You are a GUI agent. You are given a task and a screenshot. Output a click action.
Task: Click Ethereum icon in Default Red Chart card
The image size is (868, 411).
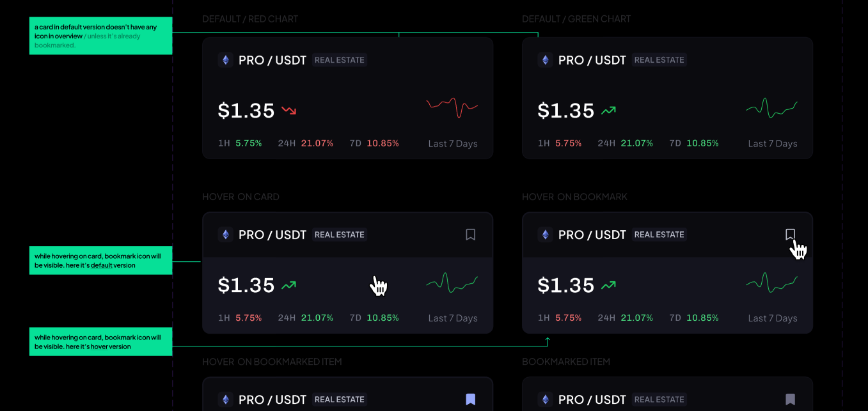tap(225, 60)
